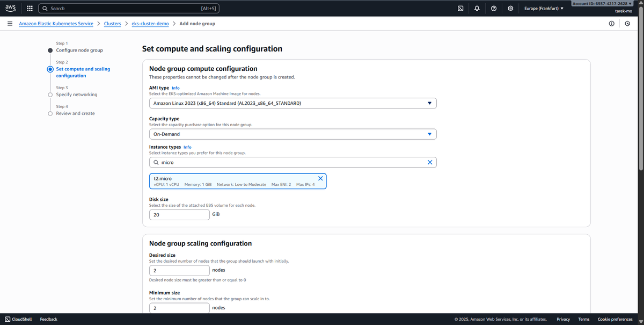This screenshot has width=644, height=325.
Task: Click the Disk size input field
Action: coord(179,214)
